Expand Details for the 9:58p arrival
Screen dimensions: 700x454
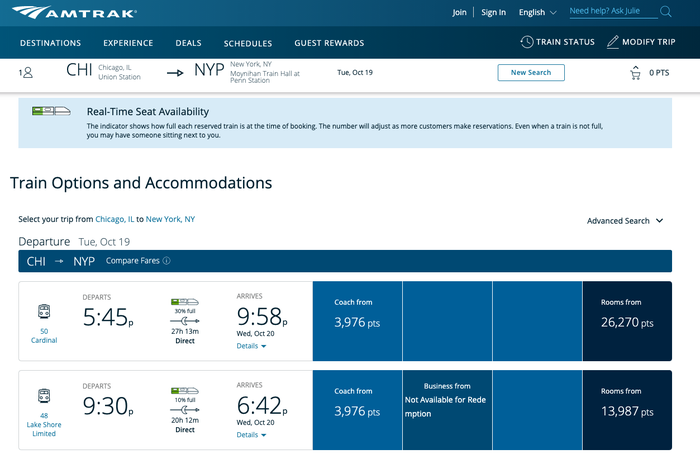pyautogui.click(x=251, y=346)
